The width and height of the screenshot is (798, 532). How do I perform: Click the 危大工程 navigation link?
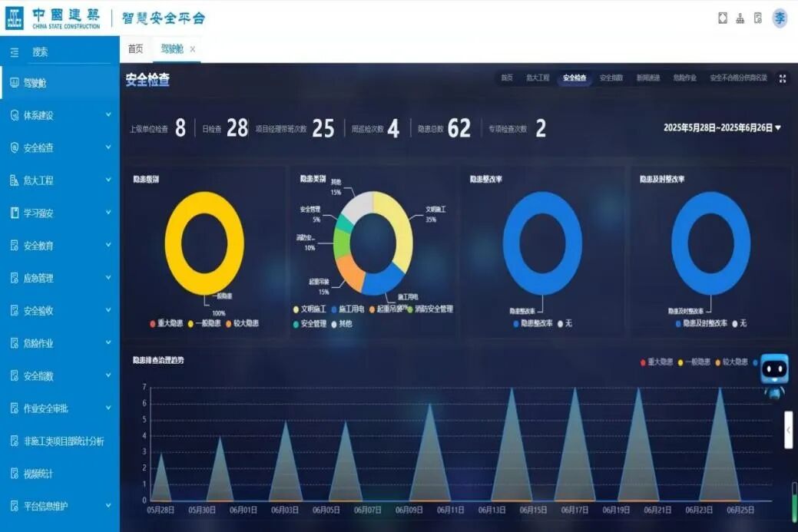click(x=536, y=78)
